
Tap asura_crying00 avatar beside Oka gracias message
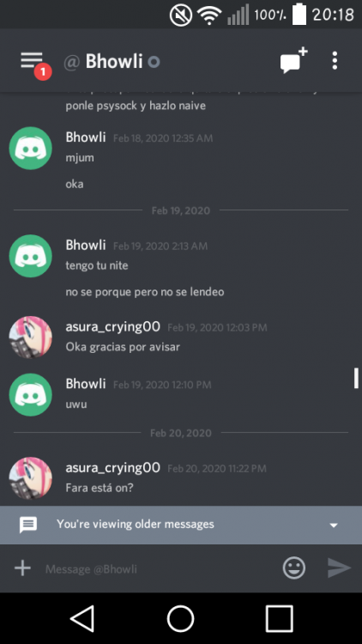tap(30, 337)
